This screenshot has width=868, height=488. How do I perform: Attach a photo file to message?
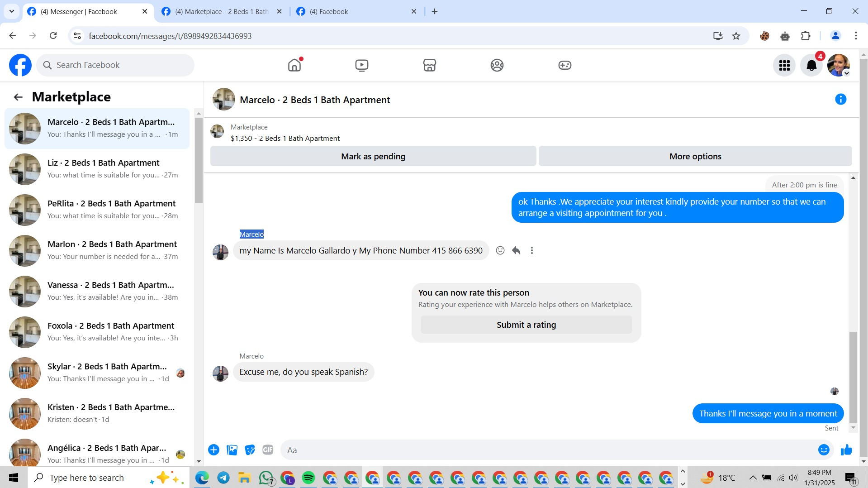pyautogui.click(x=232, y=450)
